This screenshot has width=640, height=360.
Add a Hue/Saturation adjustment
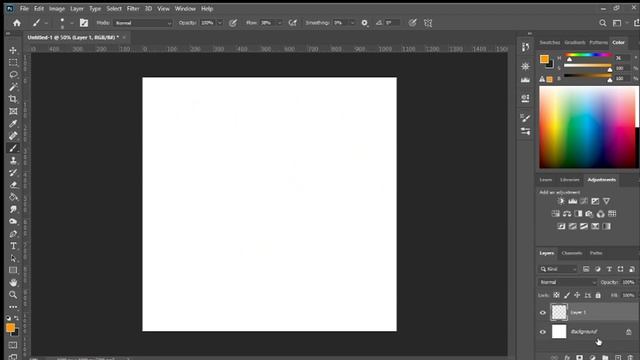556,214
